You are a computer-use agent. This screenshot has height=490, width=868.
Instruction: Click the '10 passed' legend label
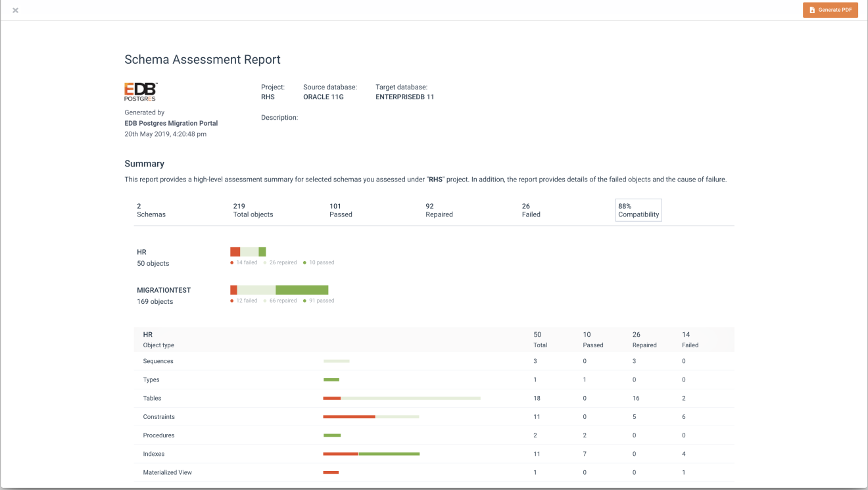[319, 262]
